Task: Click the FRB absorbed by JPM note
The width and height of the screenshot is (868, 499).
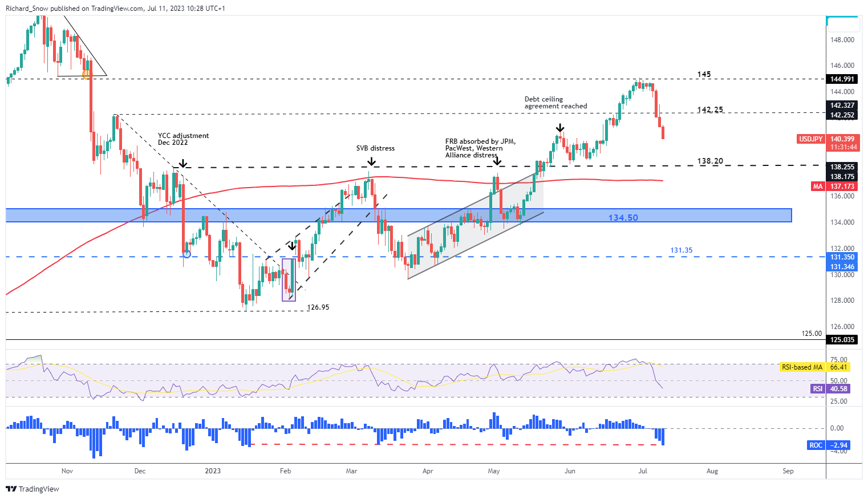Action: tap(480, 148)
